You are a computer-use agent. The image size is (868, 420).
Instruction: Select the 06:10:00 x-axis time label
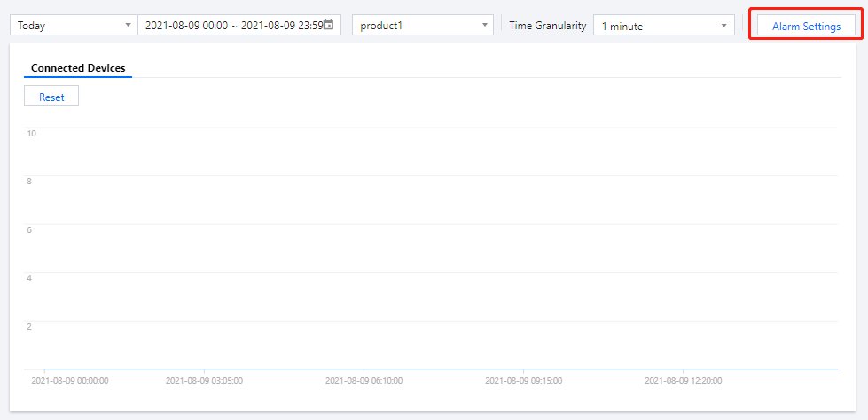364,381
